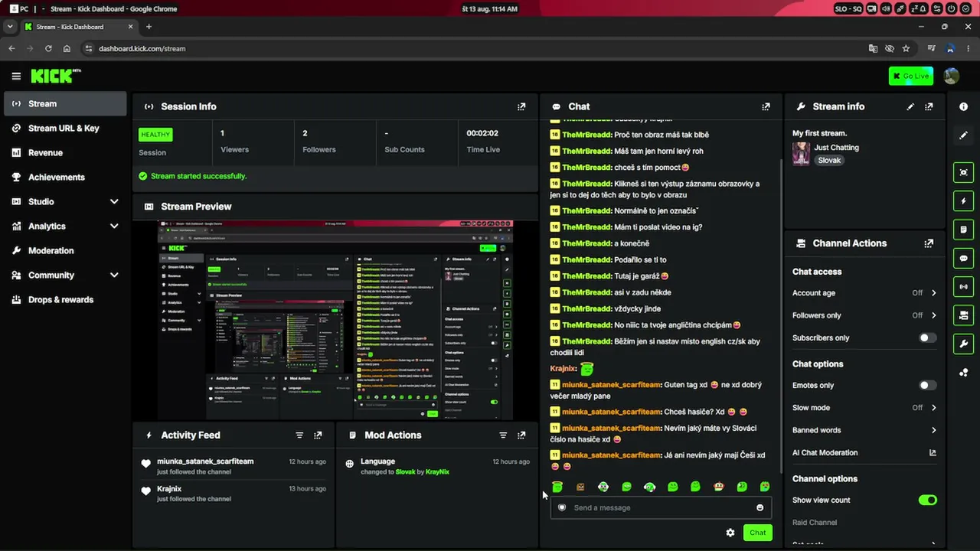
Task: Open Achievements in the sidebar
Action: 65,177
